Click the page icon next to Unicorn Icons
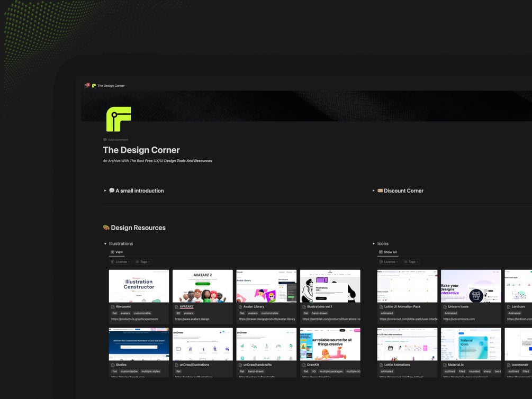 point(445,307)
